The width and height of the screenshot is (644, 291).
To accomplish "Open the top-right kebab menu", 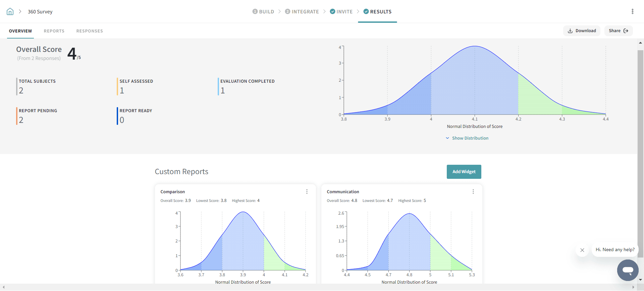I will (x=632, y=12).
